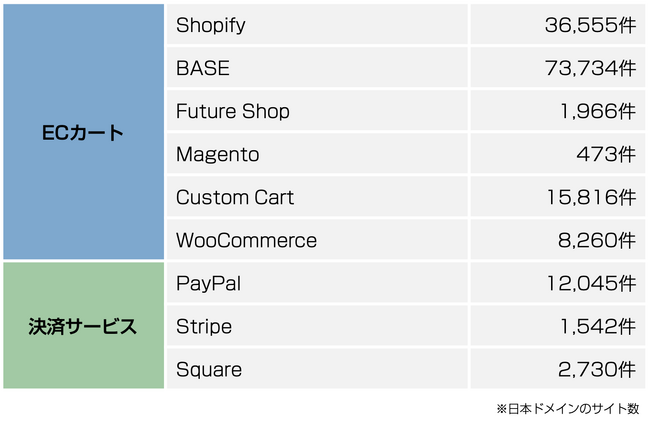650x430 pixels.
Task: Click the Square cell
Action: click(209, 370)
